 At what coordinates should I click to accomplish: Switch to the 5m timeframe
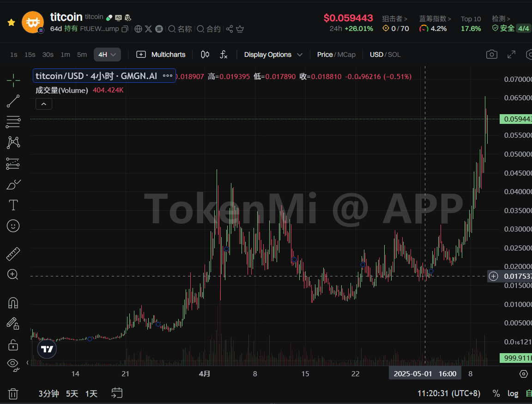[x=82, y=55]
